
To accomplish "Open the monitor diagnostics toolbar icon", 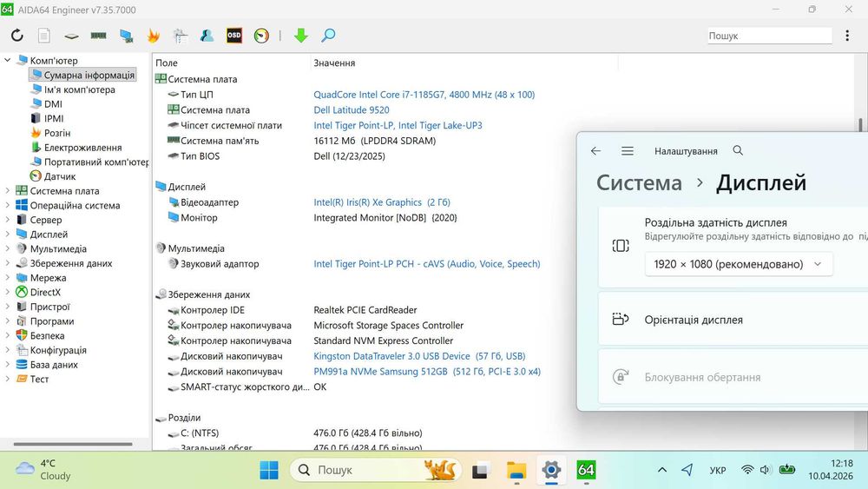I will (126, 36).
